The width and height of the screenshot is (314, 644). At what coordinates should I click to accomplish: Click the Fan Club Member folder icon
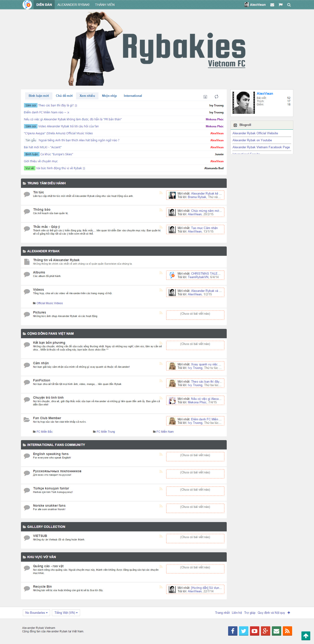(27, 419)
